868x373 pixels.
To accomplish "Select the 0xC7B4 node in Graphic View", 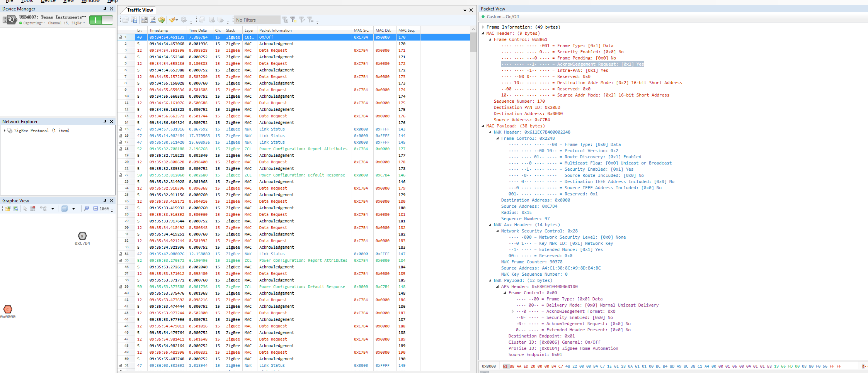I will click(x=82, y=236).
